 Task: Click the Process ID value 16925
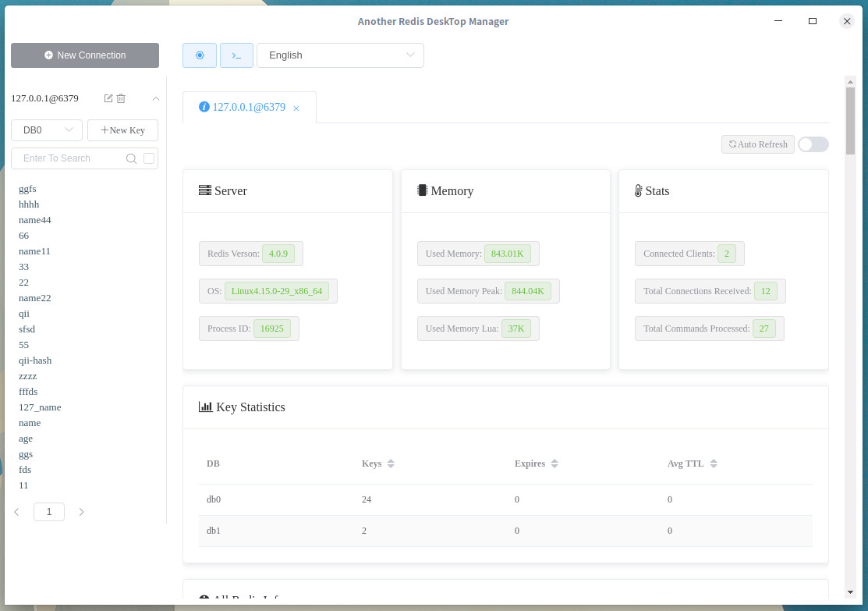click(272, 329)
